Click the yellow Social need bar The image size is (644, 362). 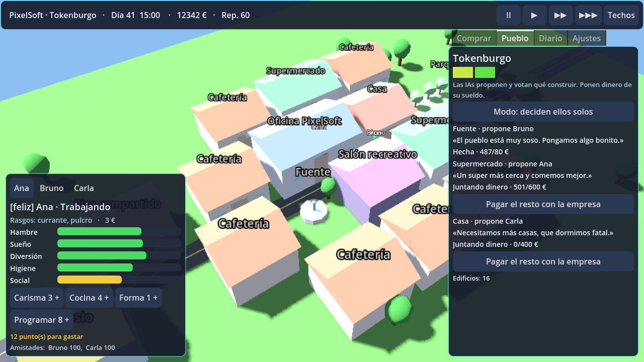click(x=119, y=280)
